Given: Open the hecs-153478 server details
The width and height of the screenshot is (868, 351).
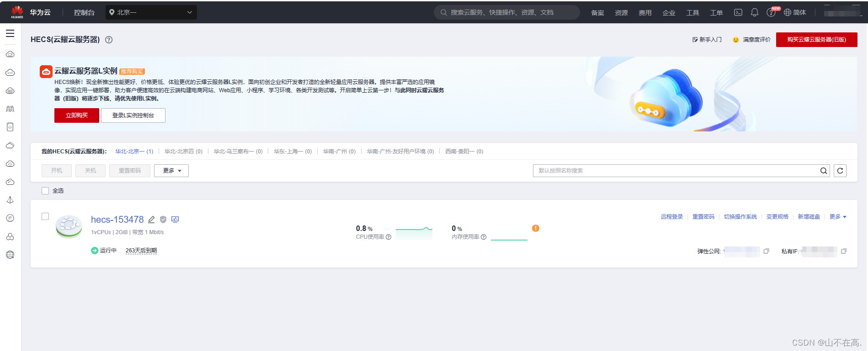Looking at the screenshot, I should (x=117, y=220).
